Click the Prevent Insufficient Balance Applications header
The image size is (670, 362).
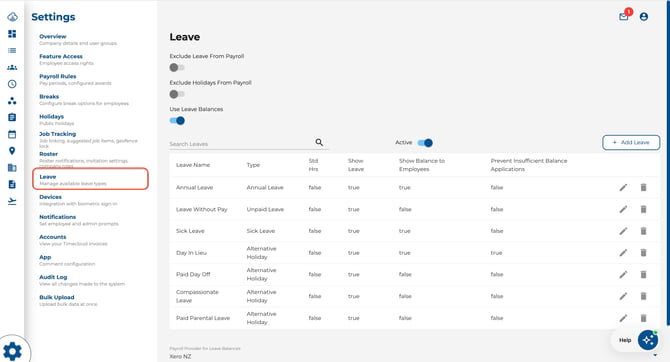[x=529, y=165]
